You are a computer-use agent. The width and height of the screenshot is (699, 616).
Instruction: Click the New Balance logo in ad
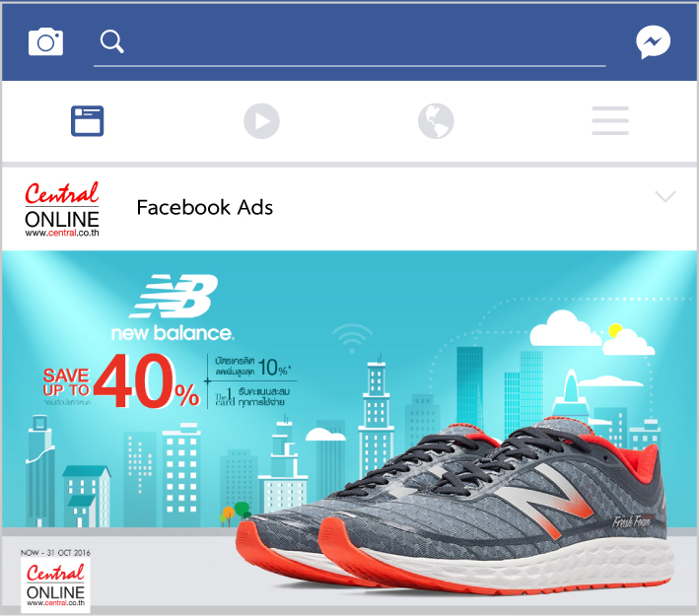174,296
